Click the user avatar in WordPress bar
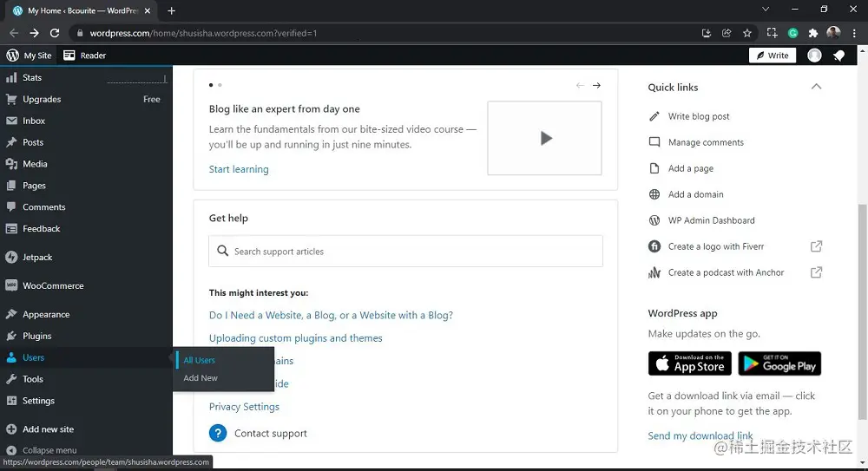Screen dimensions: 868x471 point(814,56)
